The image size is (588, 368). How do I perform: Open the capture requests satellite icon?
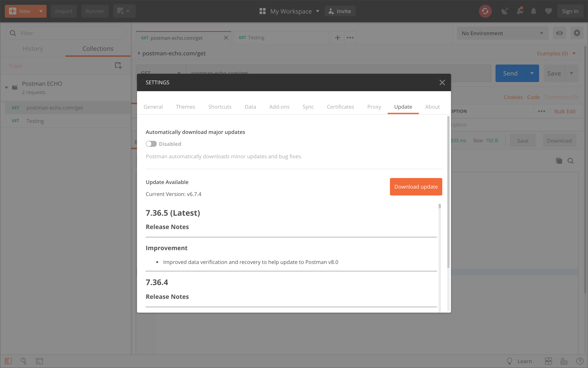click(x=505, y=11)
